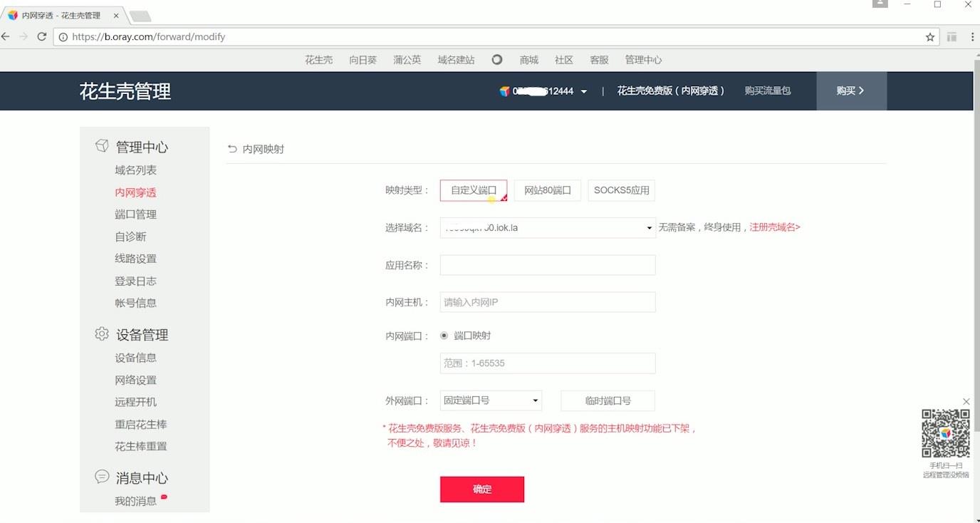Click the 消息中心 speech bubble icon

point(102,477)
